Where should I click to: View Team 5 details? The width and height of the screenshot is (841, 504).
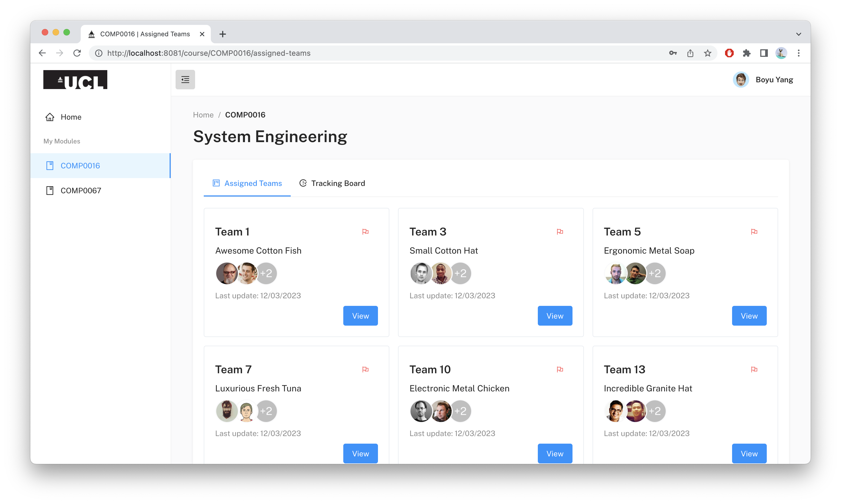749,316
